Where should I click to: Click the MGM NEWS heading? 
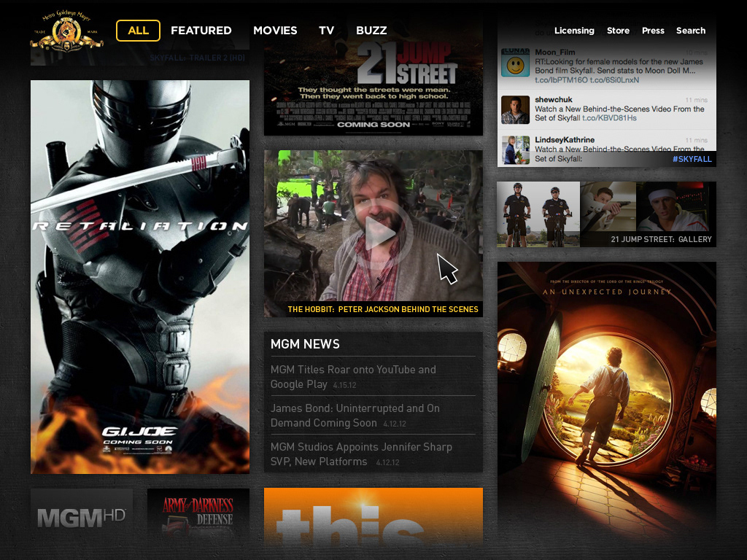305,344
